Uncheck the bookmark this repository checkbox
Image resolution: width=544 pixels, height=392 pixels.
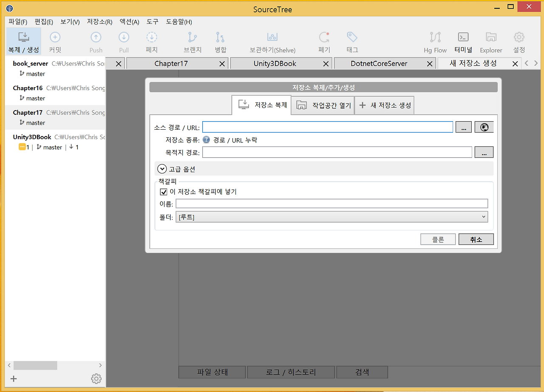(x=164, y=192)
